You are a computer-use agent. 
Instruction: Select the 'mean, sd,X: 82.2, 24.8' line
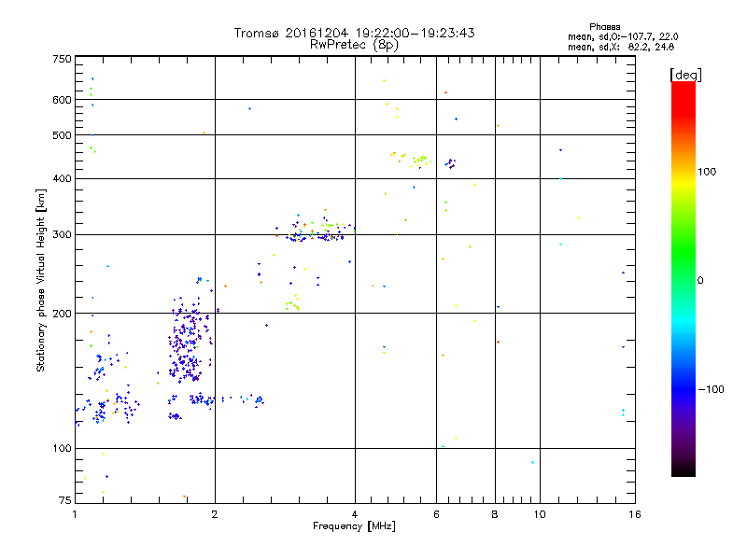pyautogui.click(x=621, y=47)
